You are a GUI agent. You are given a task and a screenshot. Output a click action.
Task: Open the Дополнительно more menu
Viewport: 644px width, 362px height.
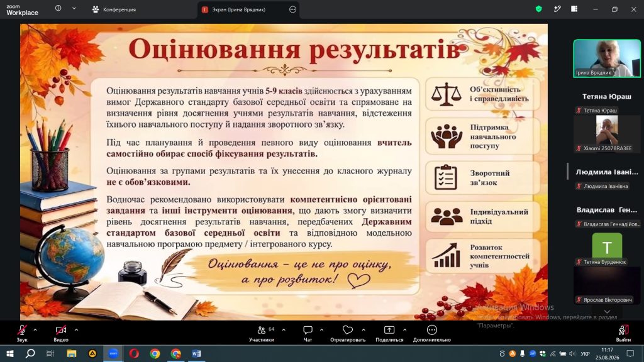[x=431, y=333]
